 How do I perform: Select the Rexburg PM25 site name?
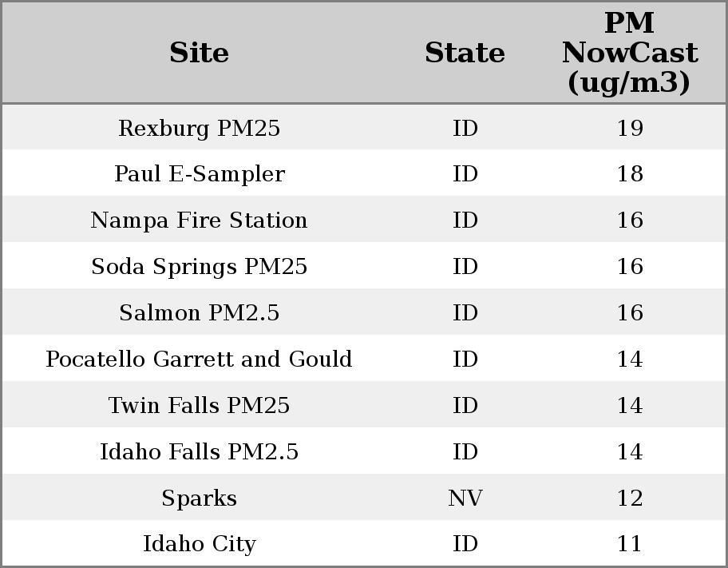199,128
